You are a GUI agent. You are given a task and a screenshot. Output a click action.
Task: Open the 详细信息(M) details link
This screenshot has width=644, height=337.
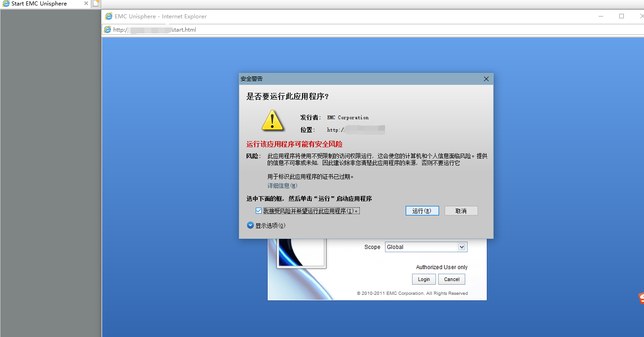pos(282,186)
